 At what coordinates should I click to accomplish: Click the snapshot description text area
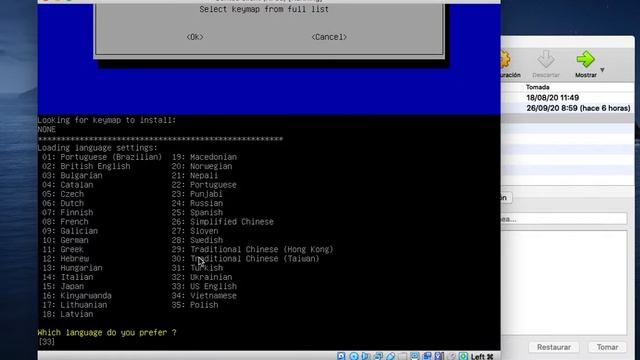[x=564, y=282]
